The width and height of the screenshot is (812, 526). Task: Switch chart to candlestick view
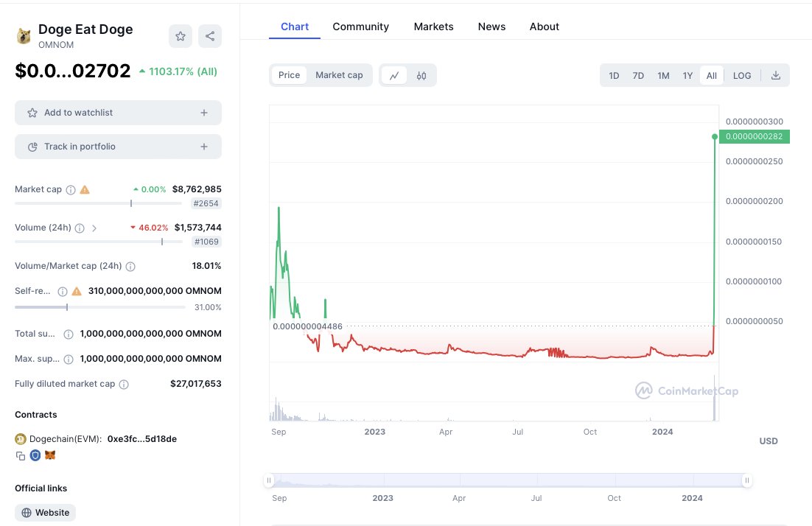point(420,74)
